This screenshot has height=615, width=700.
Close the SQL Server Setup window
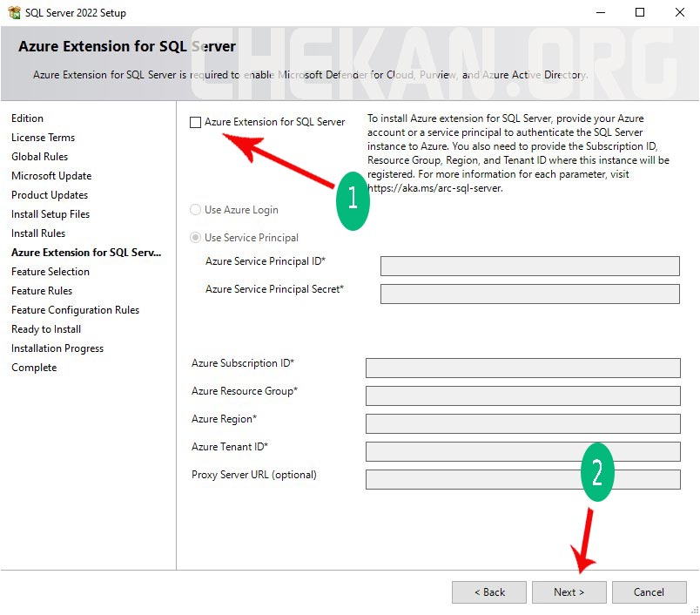point(679,12)
